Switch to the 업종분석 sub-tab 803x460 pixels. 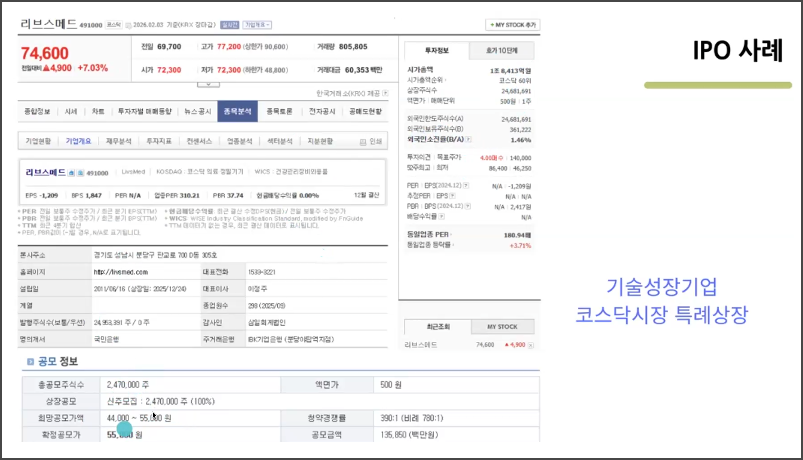coord(240,141)
